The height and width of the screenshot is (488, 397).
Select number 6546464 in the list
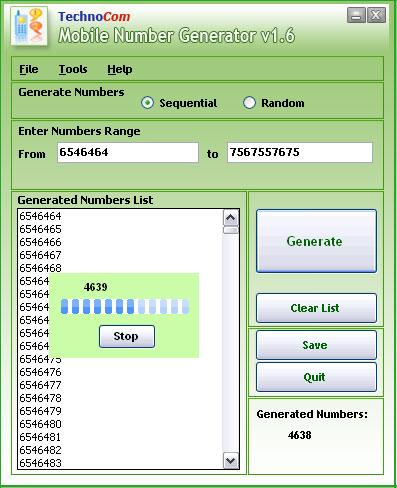pyautogui.click(x=40, y=216)
